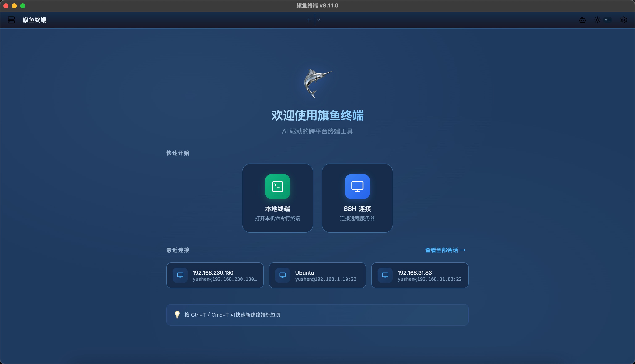The height and width of the screenshot is (364, 635).
Task: Click the lightbulb icon in the tip banner
Action: (x=177, y=315)
